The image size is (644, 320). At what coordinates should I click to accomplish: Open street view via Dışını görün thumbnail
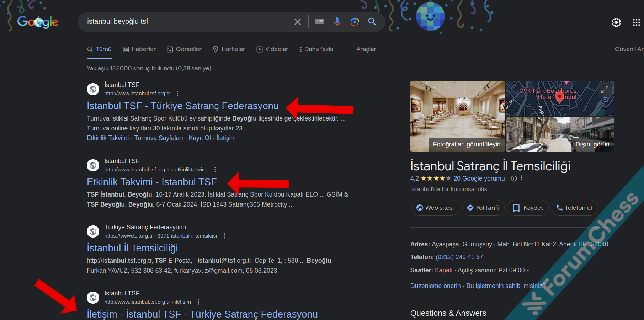tap(560, 134)
